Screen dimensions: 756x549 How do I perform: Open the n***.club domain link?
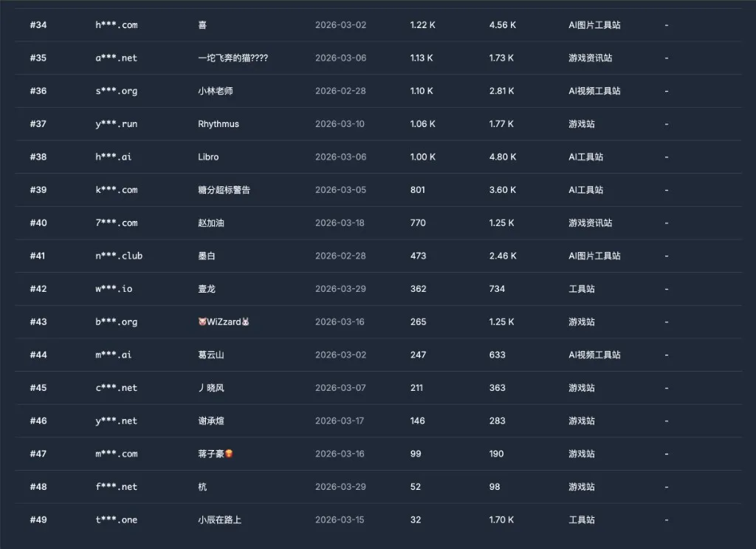click(118, 256)
